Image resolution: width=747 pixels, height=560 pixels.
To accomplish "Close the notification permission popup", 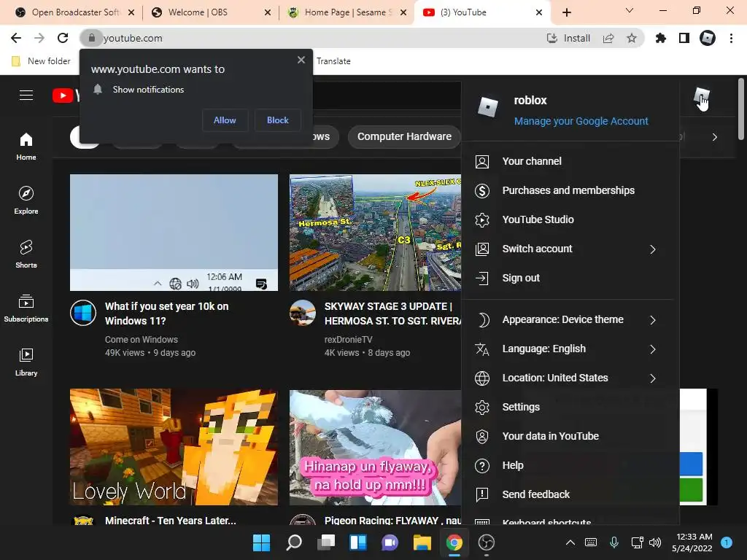I will [301, 60].
